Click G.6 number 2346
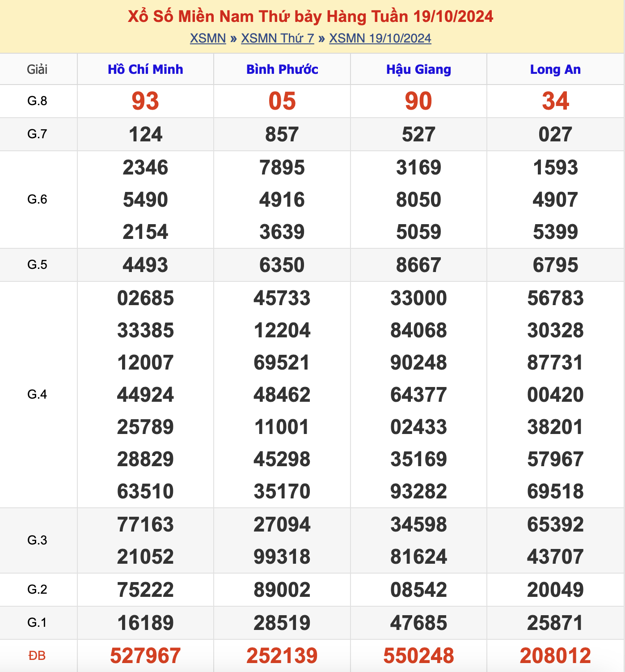625x672 pixels. point(145,168)
